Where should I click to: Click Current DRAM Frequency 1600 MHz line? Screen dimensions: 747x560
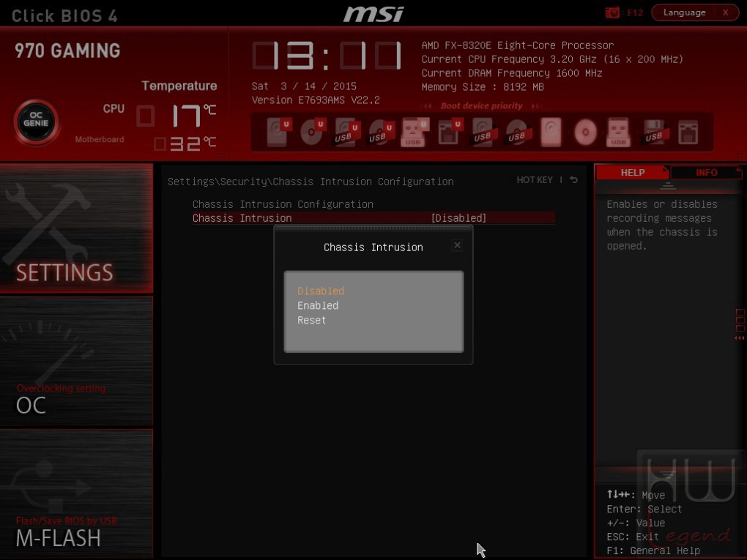coord(512,73)
